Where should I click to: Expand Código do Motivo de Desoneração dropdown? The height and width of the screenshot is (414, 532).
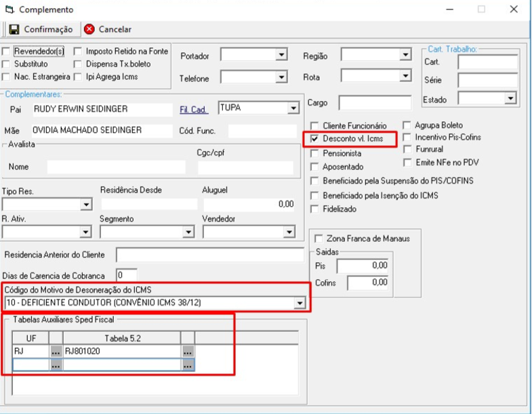300,303
